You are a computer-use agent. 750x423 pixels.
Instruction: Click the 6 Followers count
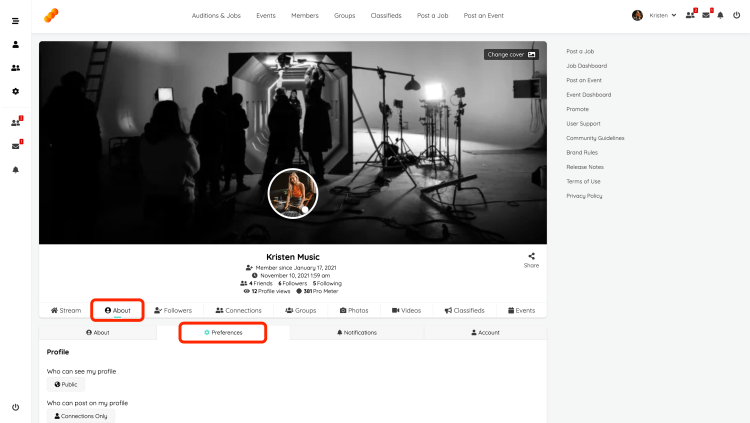coord(293,283)
